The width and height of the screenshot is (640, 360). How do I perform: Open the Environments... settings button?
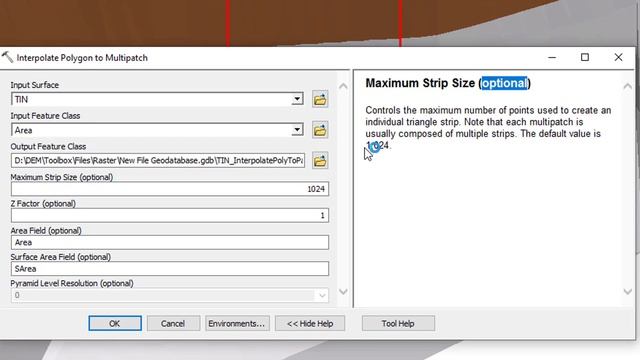237,323
